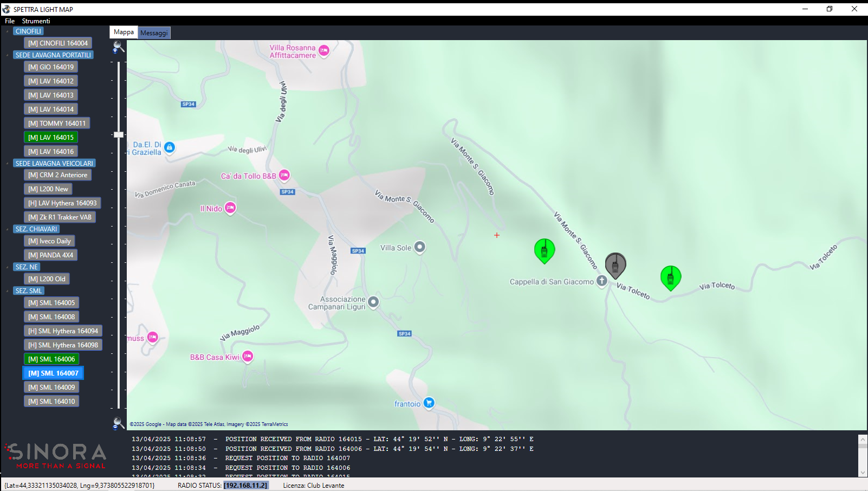Viewport: 868px width, 491px height.
Task: Click the frantoio shopping cart pin
Action: coord(429,403)
